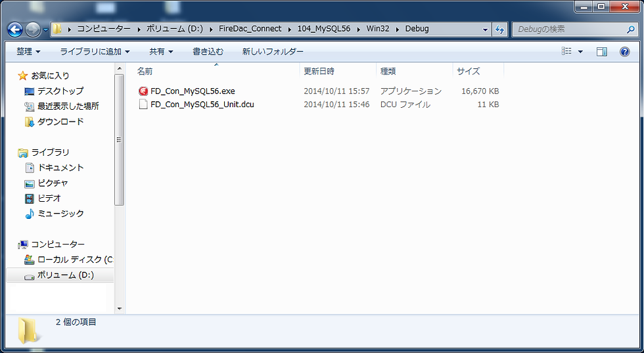
Task: Select the FD_Con_MySQL56.exe file
Action: [x=193, y=91]
